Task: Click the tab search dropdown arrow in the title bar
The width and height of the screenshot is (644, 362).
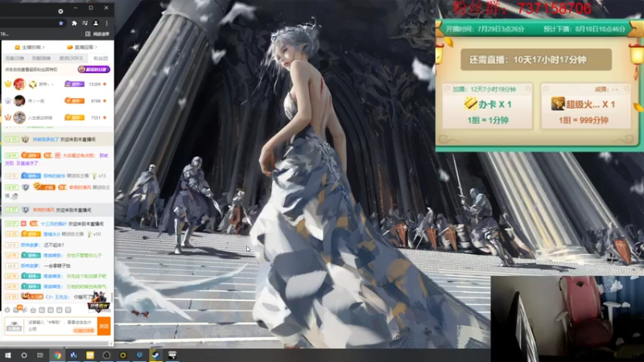Action: (x=60, y=11)
